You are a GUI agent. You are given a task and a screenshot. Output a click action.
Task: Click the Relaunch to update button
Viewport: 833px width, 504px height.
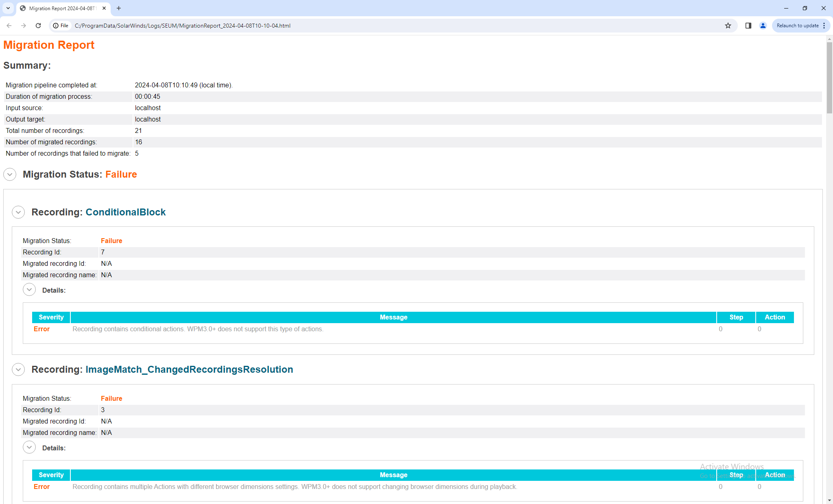798,25
